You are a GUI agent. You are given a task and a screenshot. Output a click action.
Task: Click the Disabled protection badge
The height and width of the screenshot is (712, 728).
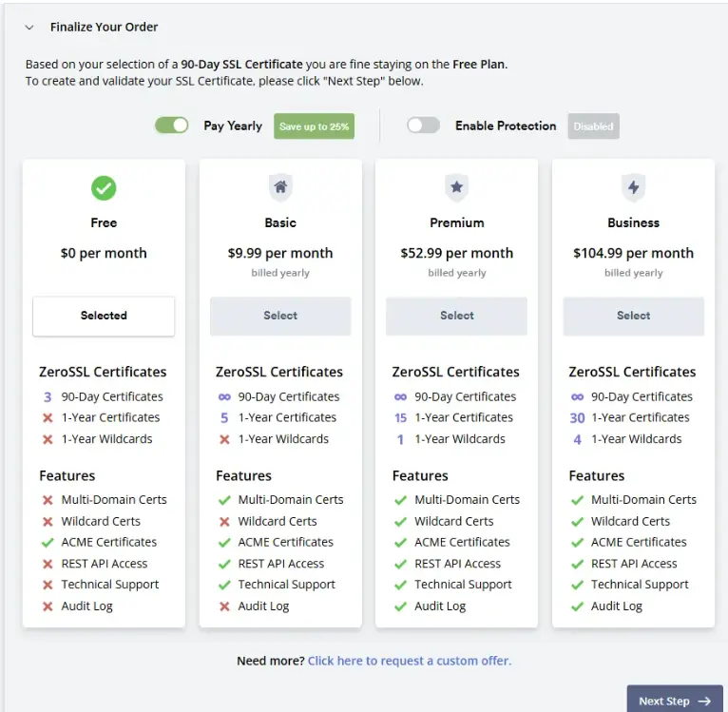593,126
